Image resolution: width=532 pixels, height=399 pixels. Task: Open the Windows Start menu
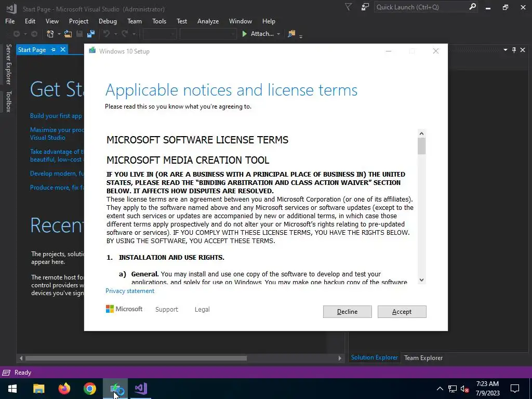[12, 389]
